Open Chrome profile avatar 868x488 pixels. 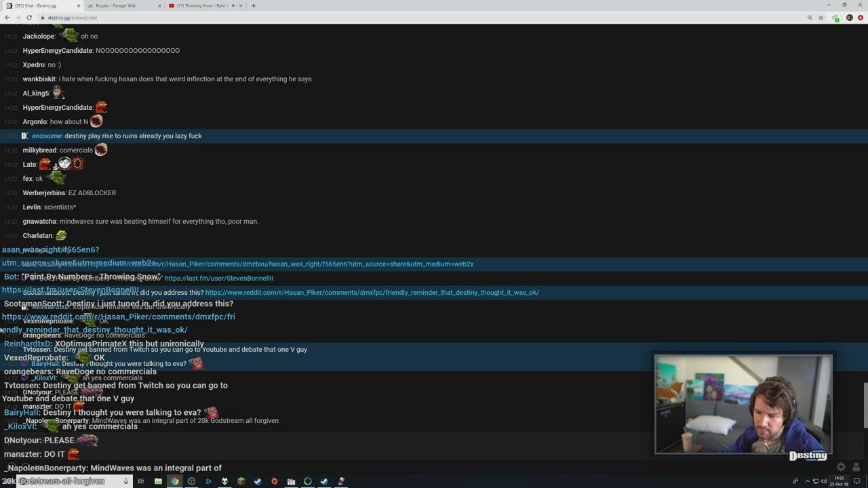(x=849, y=18)
